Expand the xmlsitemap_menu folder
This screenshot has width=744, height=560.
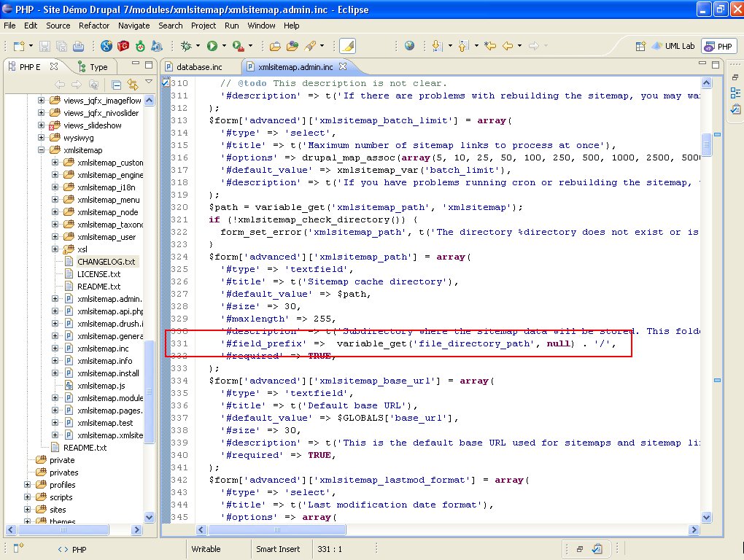(55, 200)
